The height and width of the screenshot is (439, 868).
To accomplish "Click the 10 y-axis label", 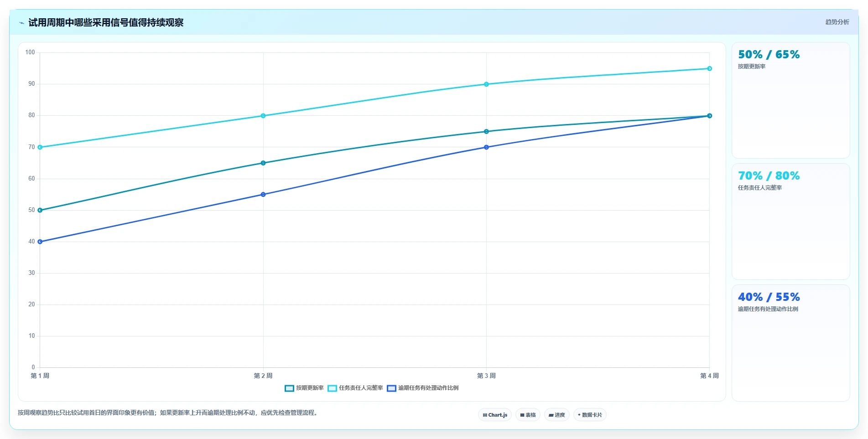I will tap(31, 336).
